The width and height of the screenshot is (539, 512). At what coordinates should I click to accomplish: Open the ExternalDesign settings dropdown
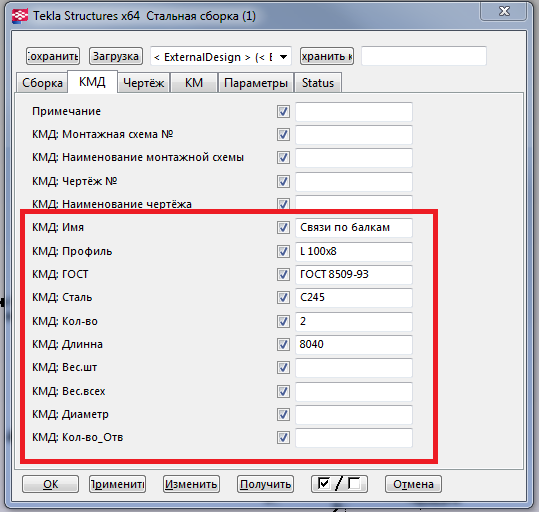[221, 56]
